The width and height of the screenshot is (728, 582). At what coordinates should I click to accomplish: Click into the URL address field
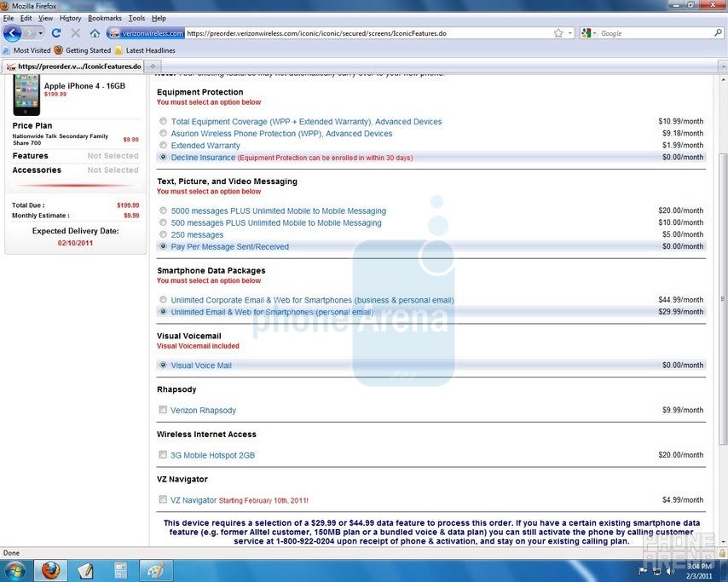click(367, 33)
